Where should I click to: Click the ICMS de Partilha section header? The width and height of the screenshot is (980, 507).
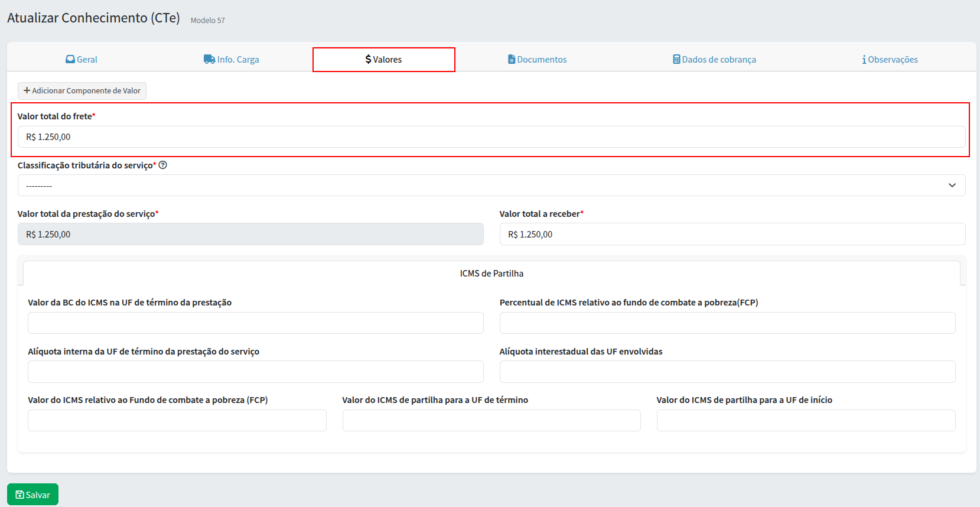[491, 274]
